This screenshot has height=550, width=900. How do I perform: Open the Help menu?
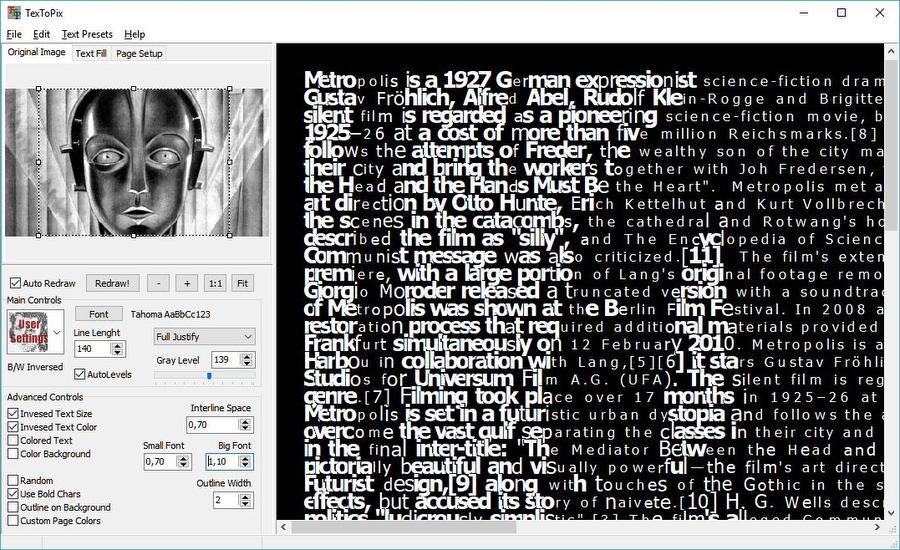coord(134,34)
